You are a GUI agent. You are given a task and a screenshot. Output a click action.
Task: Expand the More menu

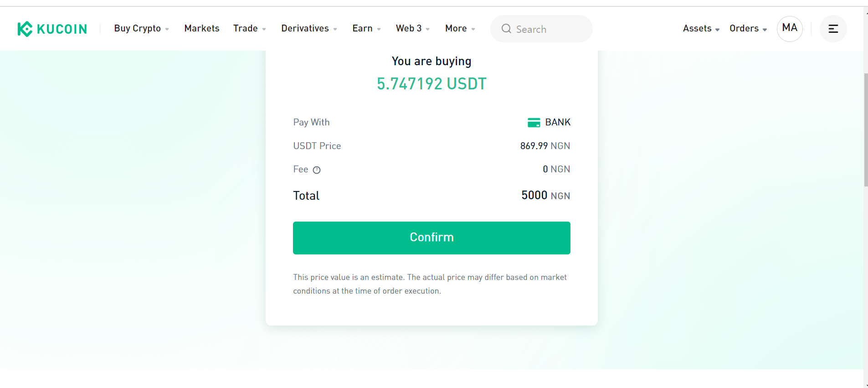(460, 28)
